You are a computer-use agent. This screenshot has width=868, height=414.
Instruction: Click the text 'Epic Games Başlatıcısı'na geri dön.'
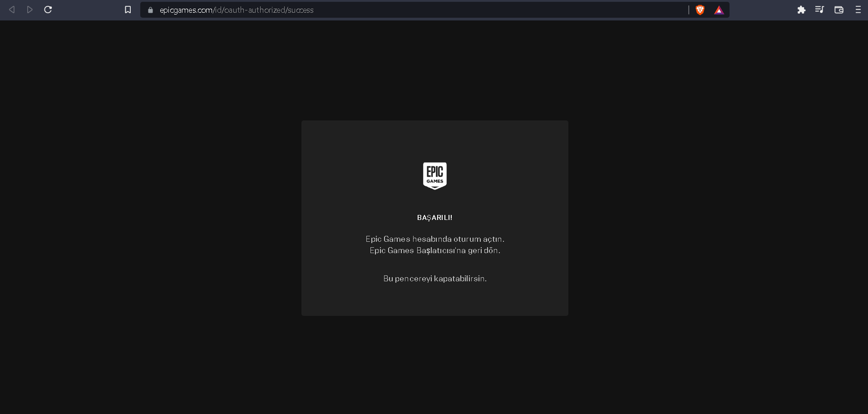pos(435,250)
